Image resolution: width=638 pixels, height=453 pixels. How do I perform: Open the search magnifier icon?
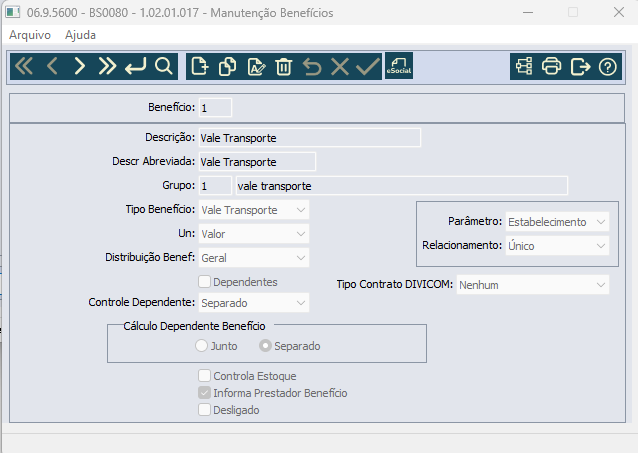click(164, 66)
